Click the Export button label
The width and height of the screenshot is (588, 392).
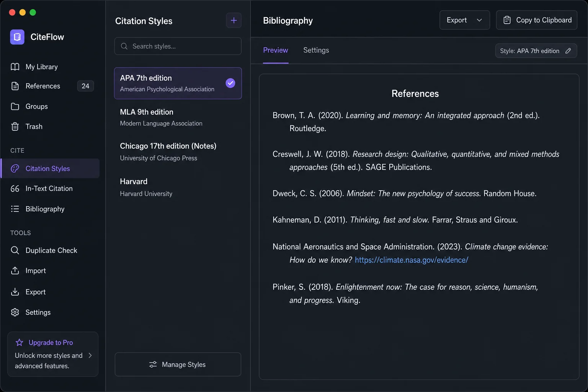click(457, 20)
